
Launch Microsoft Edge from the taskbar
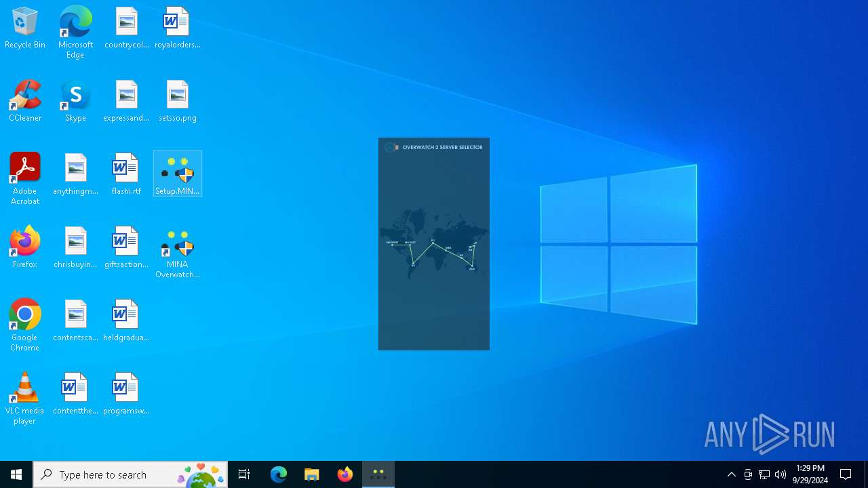point(279,474)
